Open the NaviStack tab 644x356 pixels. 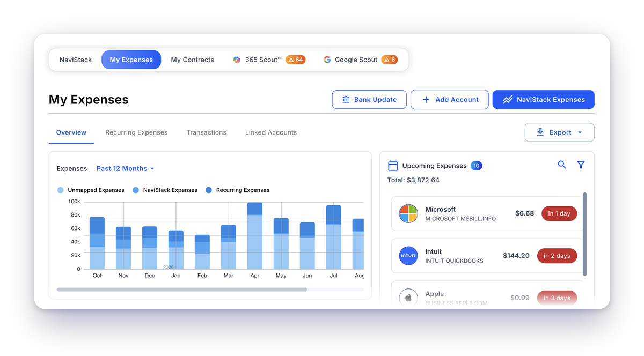[76, 60]
